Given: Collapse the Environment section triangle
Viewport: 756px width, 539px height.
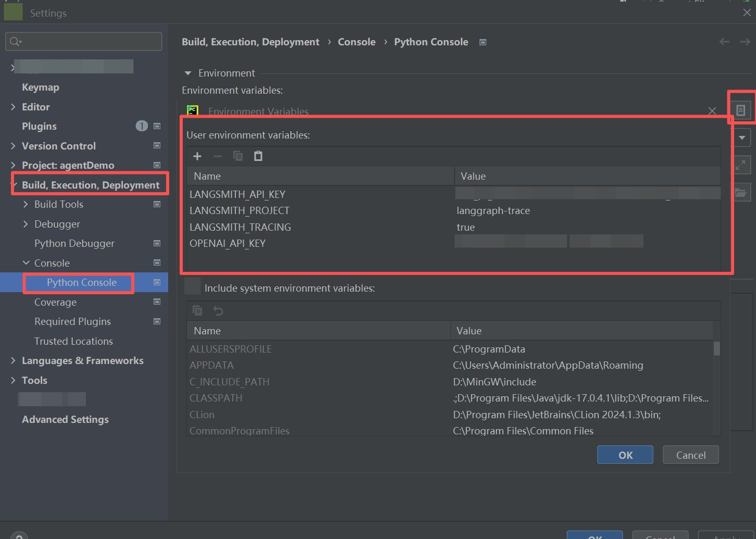Looking at the screenshot, I should pyautogui.click(x=188, y=73).
